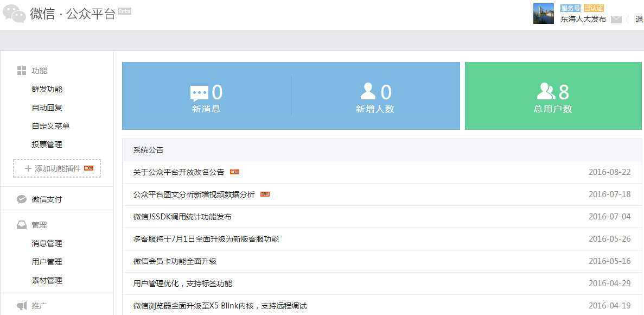Image resolution: width=644 pixels, height=315 pixels.
Task: Click the date 2016-04-29
Action: click(x=609, y=283)
